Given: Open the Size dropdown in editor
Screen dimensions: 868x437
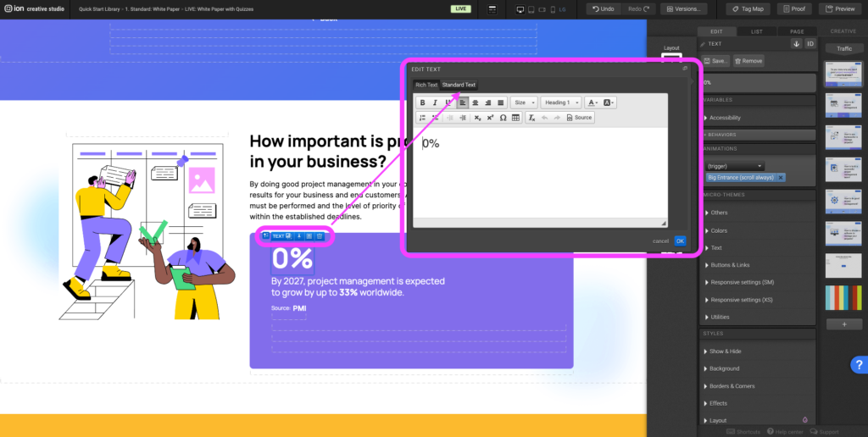Looking at the screenshot, I should point(524,102).
